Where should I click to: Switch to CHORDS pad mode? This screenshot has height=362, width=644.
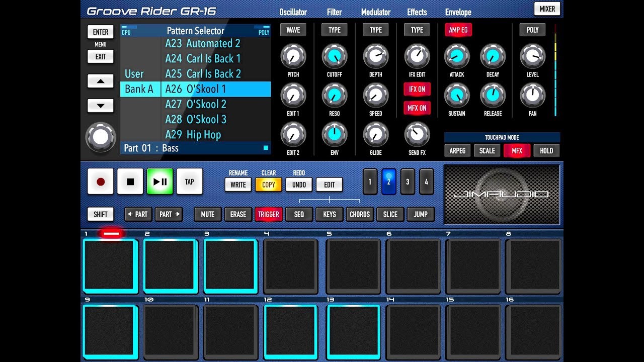tap(360, 214)
